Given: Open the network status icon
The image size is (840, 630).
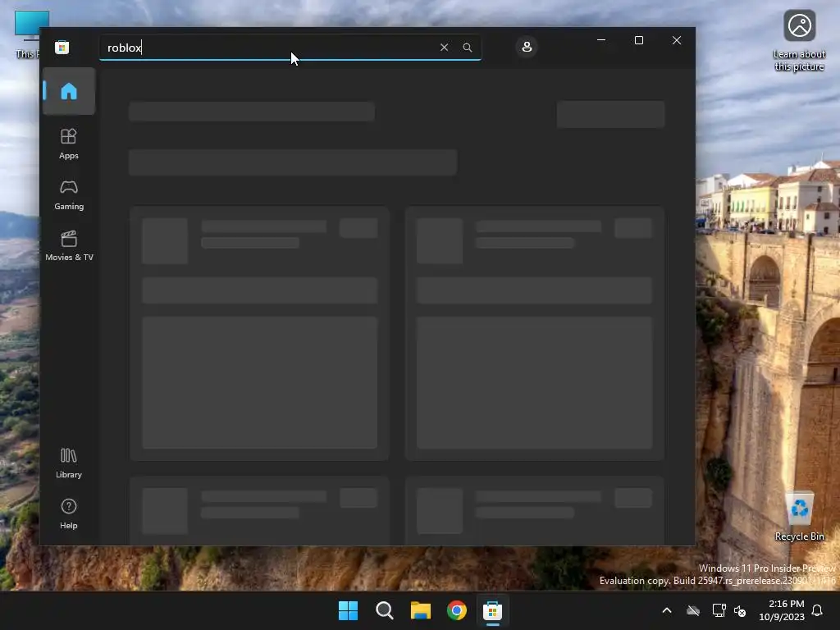Looking at the screenshot, I should (x=719, y=610).
